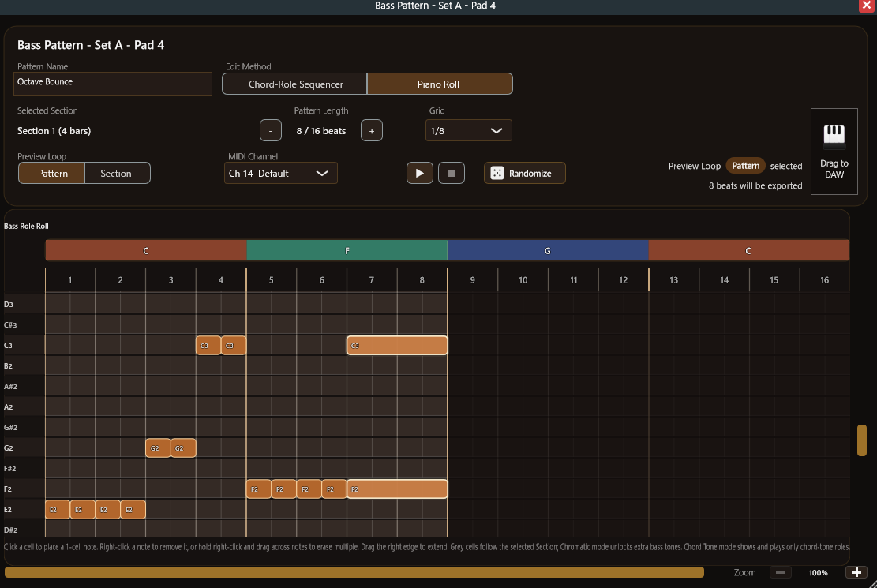Screen dimensions: 877x588
Task: Select the first G2 note at beat 3
Action: [159, 448]
